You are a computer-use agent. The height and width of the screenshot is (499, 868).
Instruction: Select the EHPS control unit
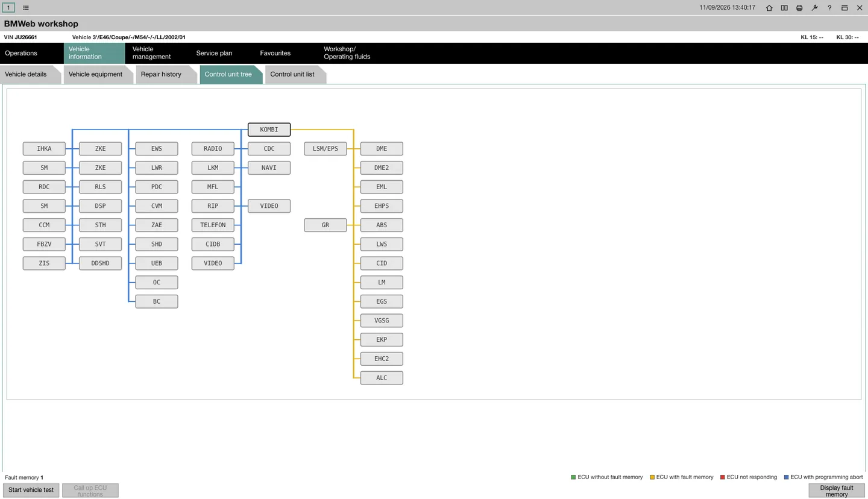point(382,206)
